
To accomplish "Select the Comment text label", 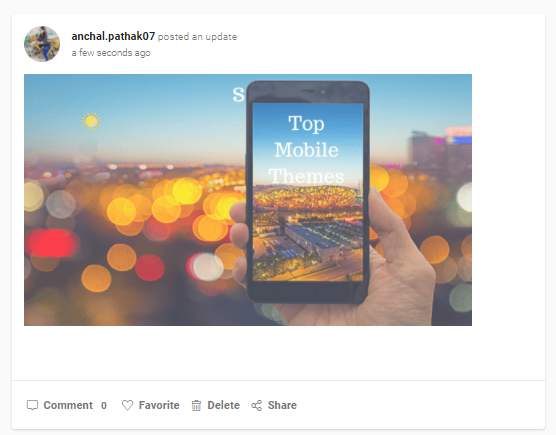I will click(x=68, y=405).
